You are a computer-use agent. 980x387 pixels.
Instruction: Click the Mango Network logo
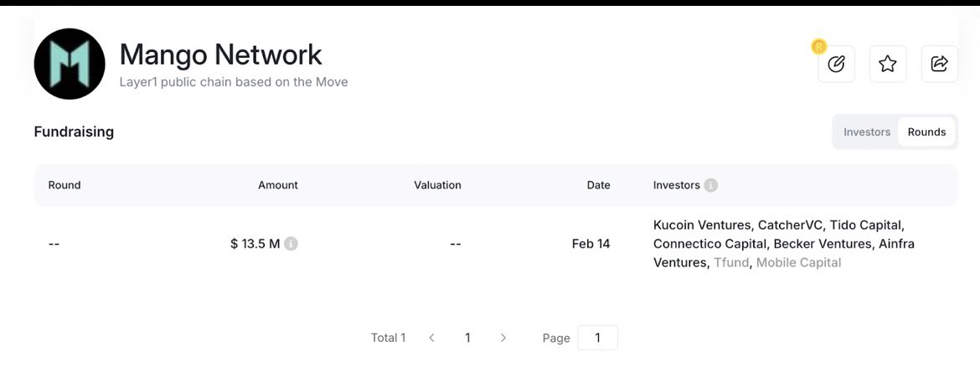click(x=70, y=64)
